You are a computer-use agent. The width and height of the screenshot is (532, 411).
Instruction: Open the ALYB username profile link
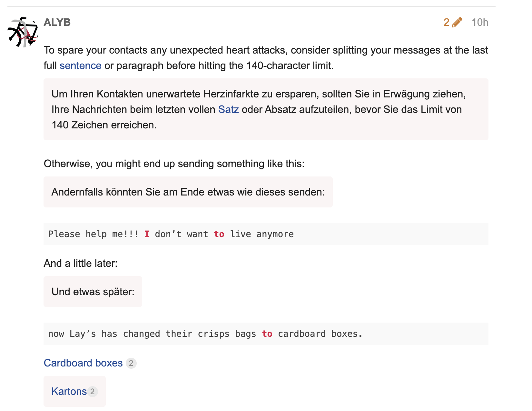tap(57, 22)
